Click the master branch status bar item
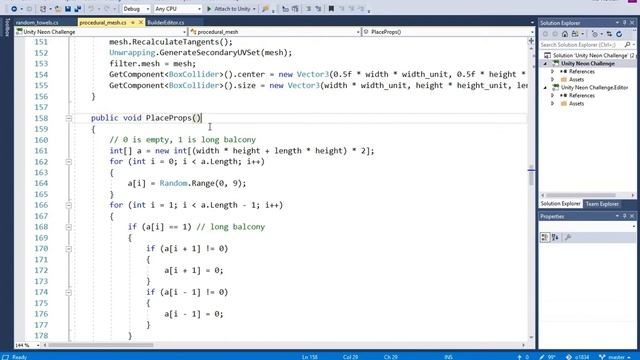 click(x=615, y=357)
